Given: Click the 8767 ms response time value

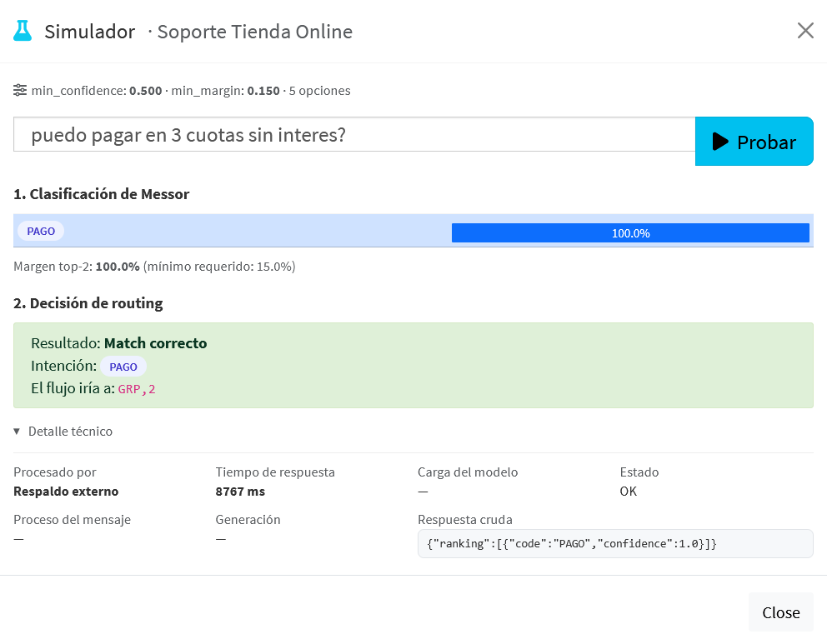Looking at the screenshot, I should (x=240, y=492).
